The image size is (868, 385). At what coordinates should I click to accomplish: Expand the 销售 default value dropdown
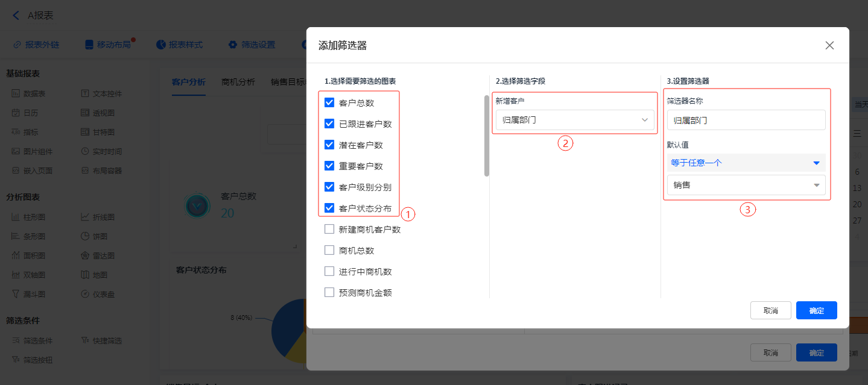point(746,185)
